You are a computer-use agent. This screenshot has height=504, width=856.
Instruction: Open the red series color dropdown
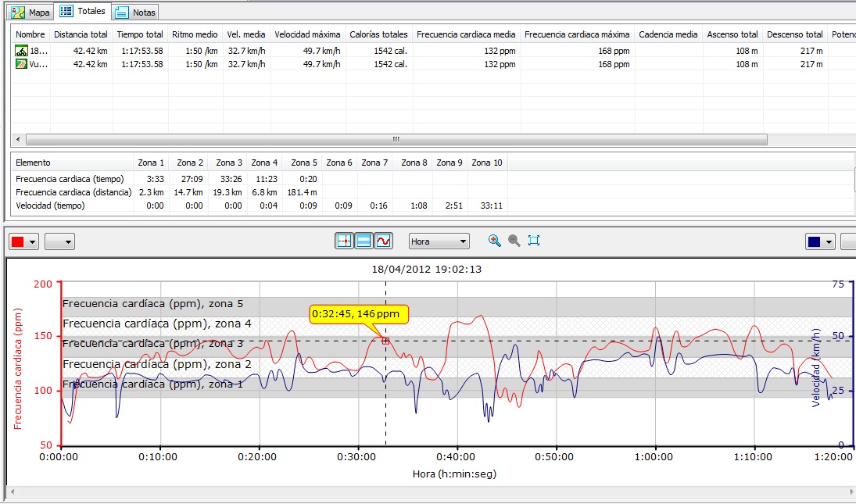tap(33, 241)
